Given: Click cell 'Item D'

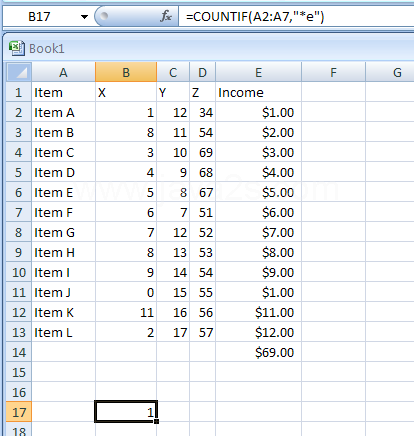Looking at the screenshot, I should 63,172.
